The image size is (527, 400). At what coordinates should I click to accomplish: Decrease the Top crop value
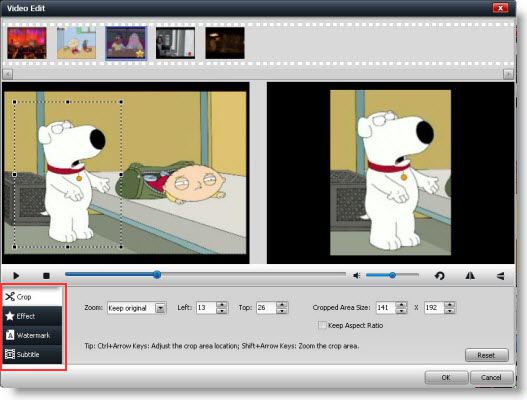pyautogui.click(x=282, y=311)
